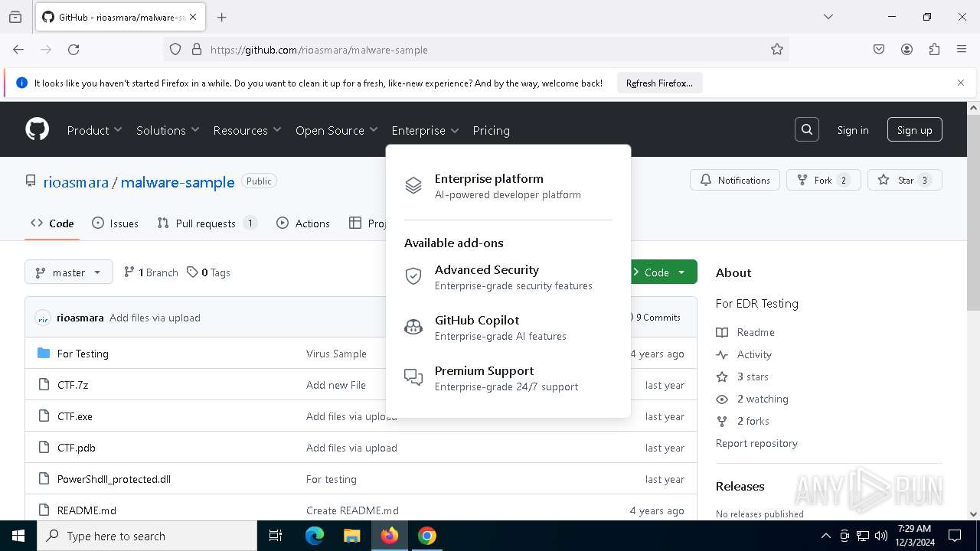The width and height of the screenshot is (980, 551).
Task: Click the Refresh Firefox button
Action: pos(659,83)
